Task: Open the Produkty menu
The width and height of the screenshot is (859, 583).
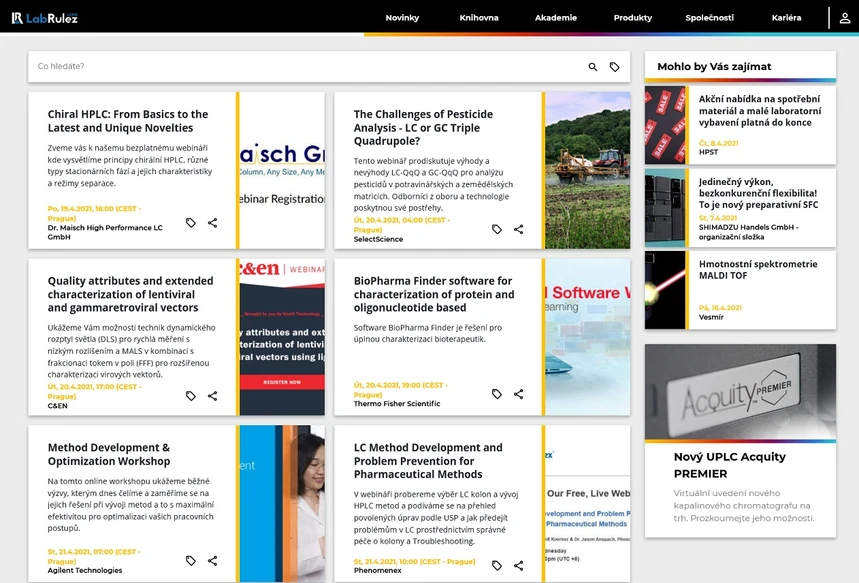Action: (x=633, y=18)
